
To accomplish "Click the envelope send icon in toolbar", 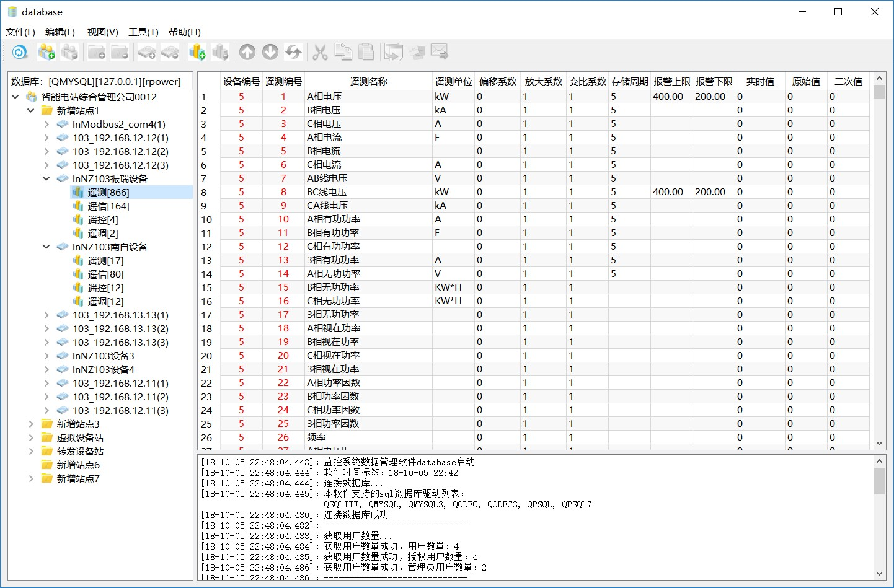I will coord(440,53).
